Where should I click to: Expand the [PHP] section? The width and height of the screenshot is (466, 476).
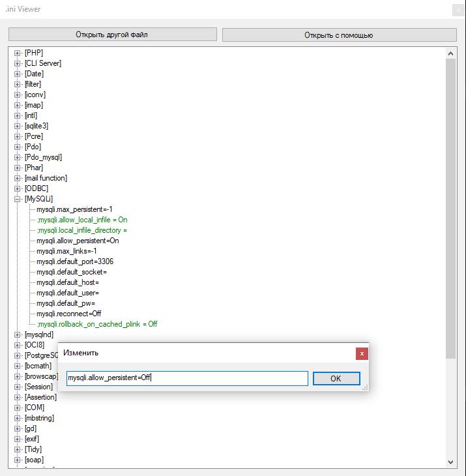(x=18, y=53)
